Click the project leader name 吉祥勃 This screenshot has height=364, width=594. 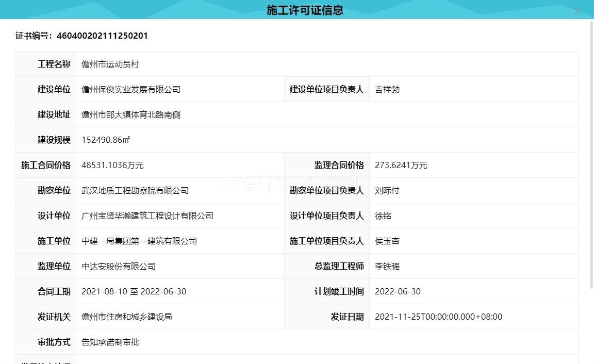pos(387,90)
